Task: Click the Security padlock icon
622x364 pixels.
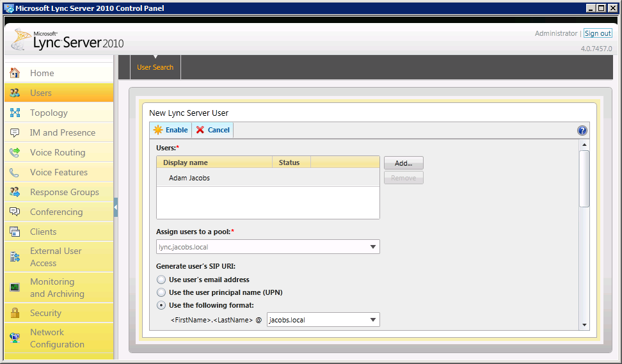Action: pos(15,313)
